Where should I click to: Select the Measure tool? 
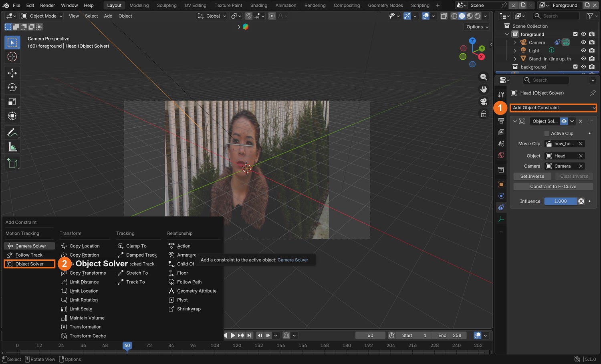click(12, 147)
